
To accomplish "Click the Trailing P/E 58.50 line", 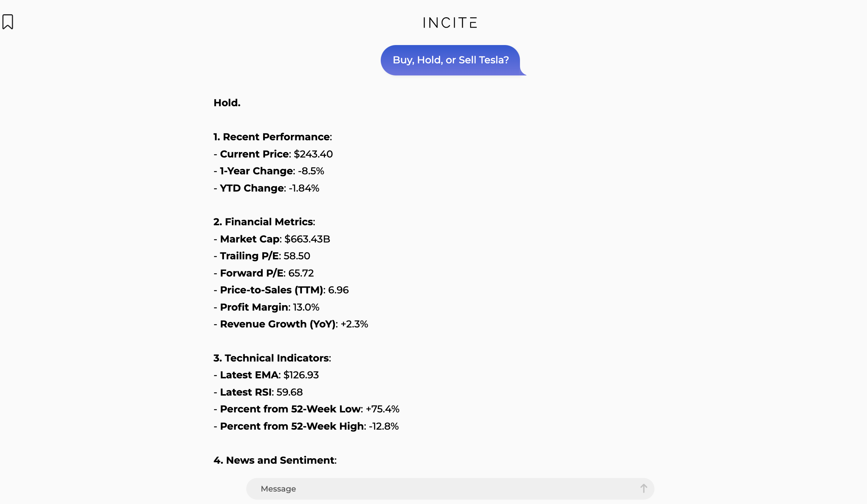I will tap(262, 256).
